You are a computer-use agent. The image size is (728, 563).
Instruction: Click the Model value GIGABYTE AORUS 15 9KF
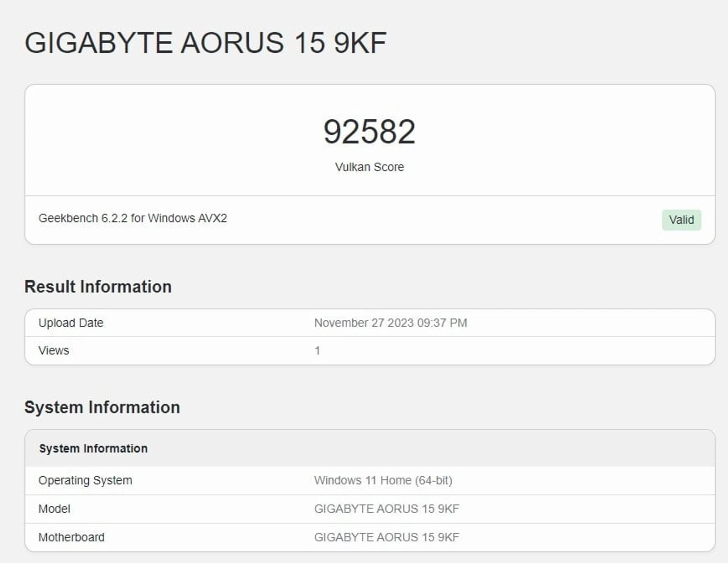(x=387, y=509)
